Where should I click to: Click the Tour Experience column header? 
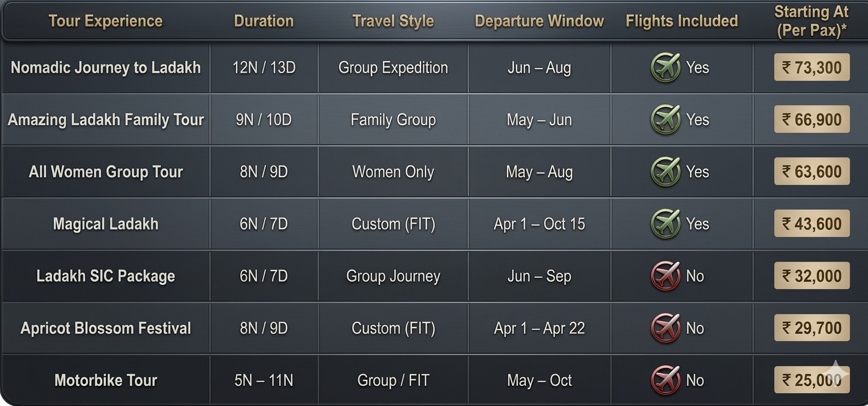106,21
